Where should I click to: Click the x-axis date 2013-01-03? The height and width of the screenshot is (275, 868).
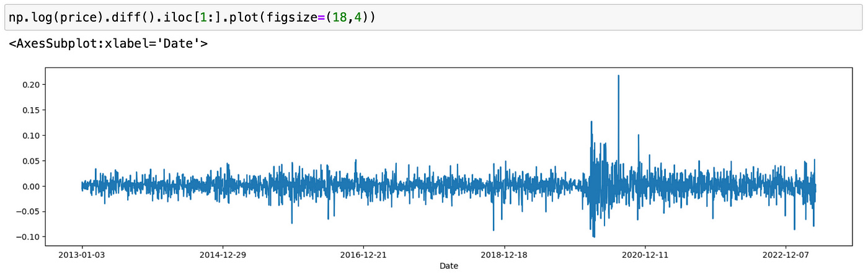coord(81,254)
